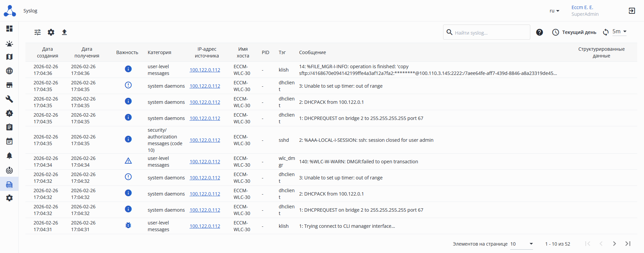Click the table settings gear icon
This screenshot has width=644, height=253.
point(51,32)
